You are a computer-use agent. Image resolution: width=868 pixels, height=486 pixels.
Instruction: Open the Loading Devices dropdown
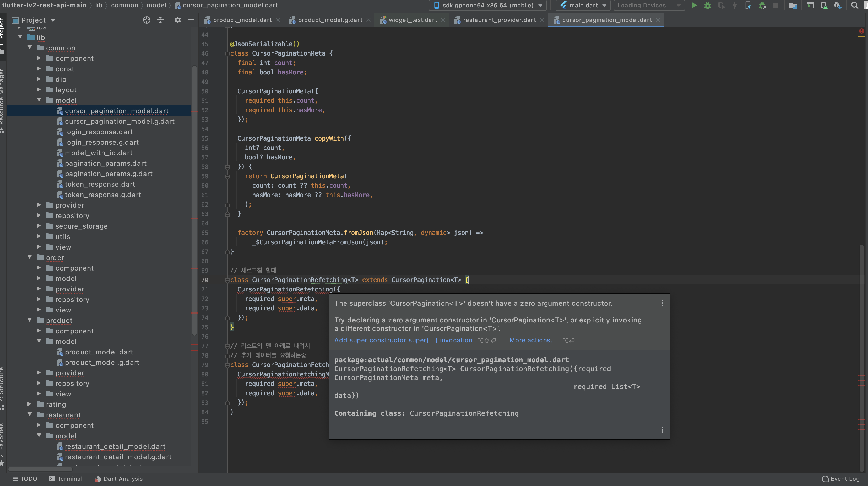(x=649, y=6)
